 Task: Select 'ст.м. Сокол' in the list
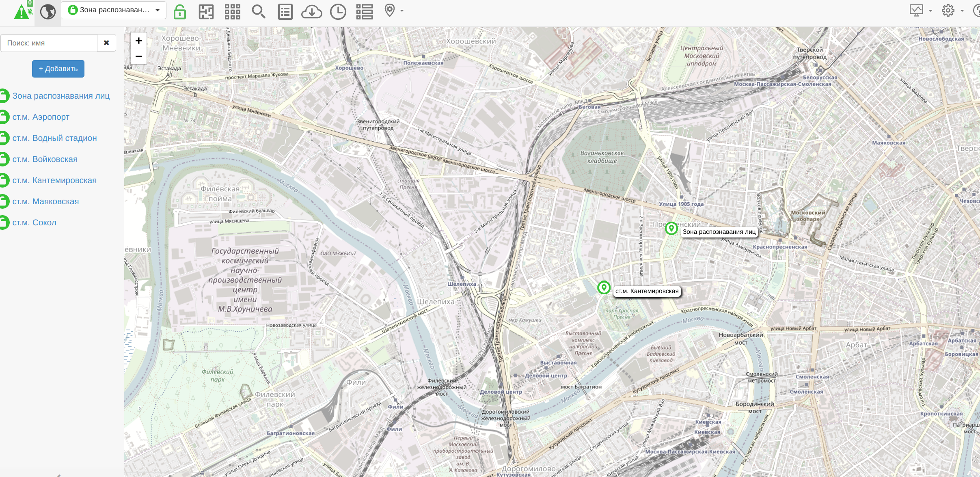[x=34, y=222]
